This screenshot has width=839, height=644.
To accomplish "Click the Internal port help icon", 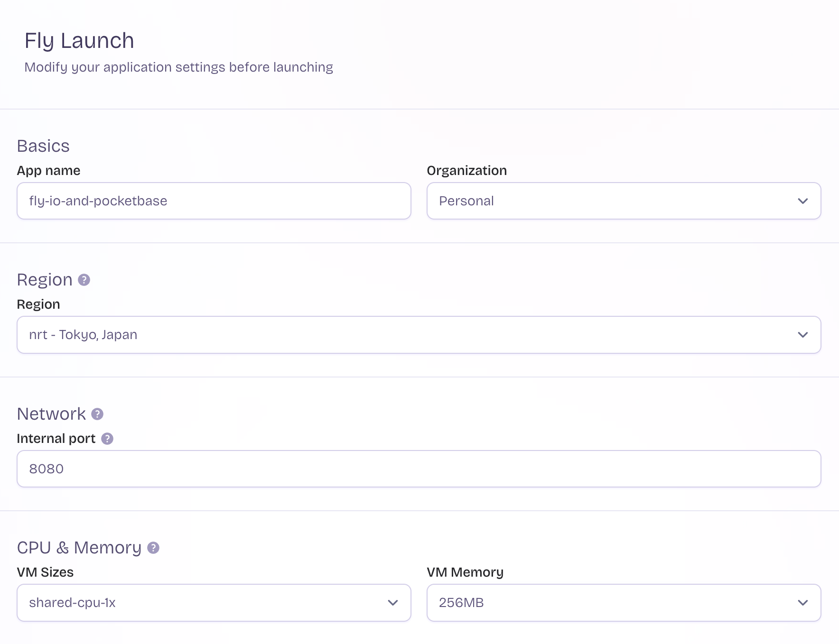I will [x=107, y=439].
